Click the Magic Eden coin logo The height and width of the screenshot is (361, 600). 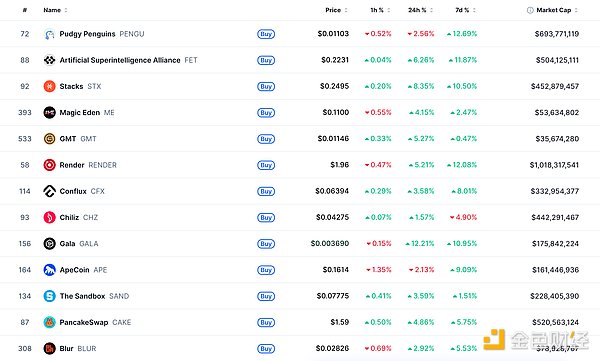click(x=49, y=113)
